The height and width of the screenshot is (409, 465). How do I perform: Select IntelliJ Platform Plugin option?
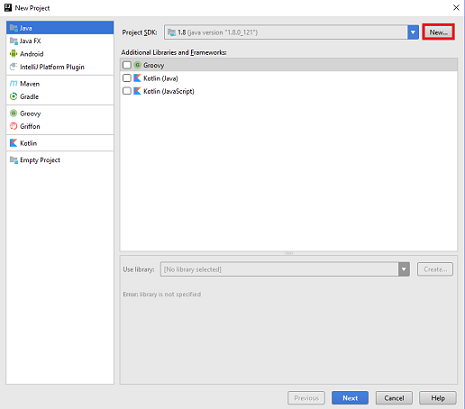coord(60,67)
